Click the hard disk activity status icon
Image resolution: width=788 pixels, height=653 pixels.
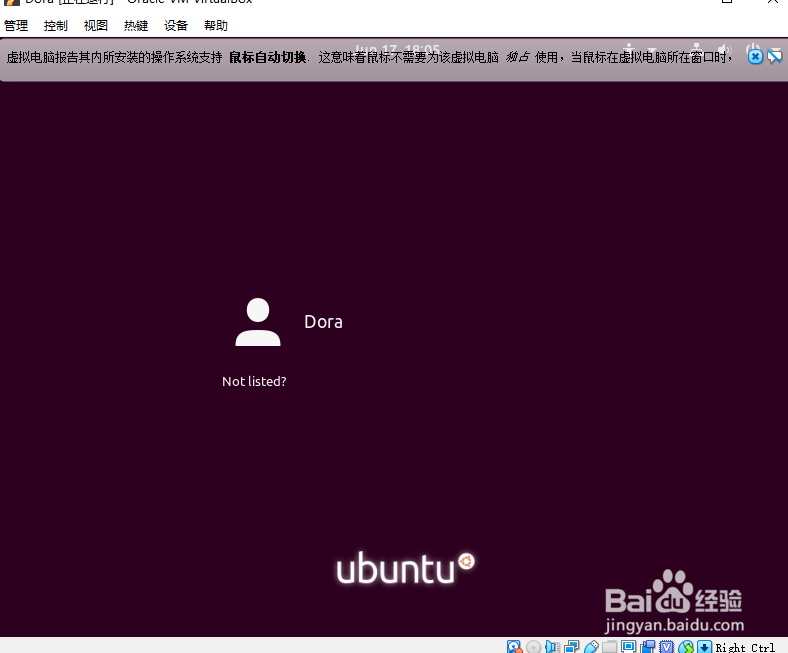coord(514,646)
